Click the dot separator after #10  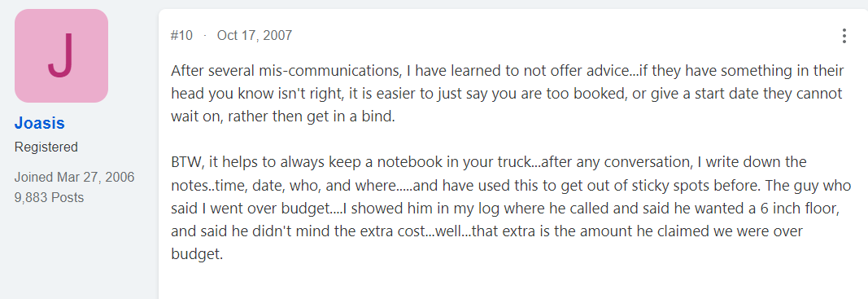[205, 36]
